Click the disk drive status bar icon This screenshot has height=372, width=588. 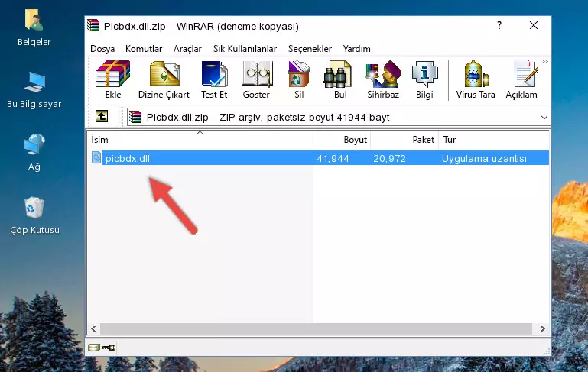(x=94, y=348)
